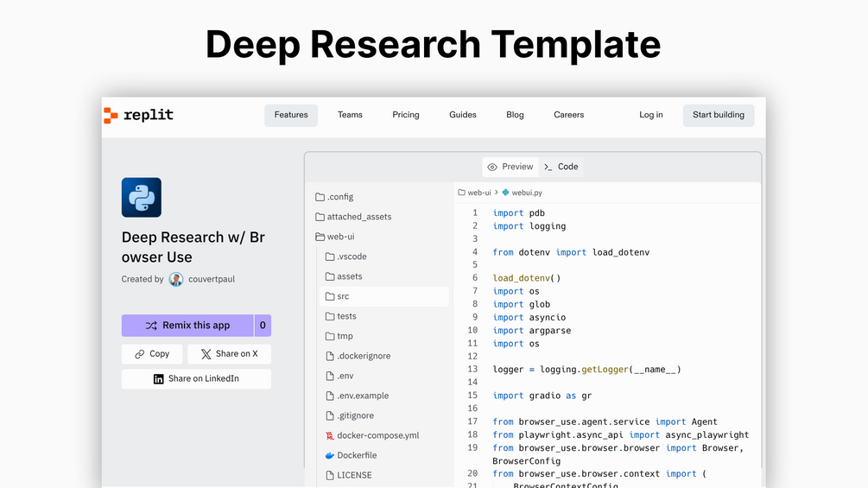Screen dimensions: 868x488
Task: Click the 'import gradio as gr' code line
Action: (x=542, y=396)
